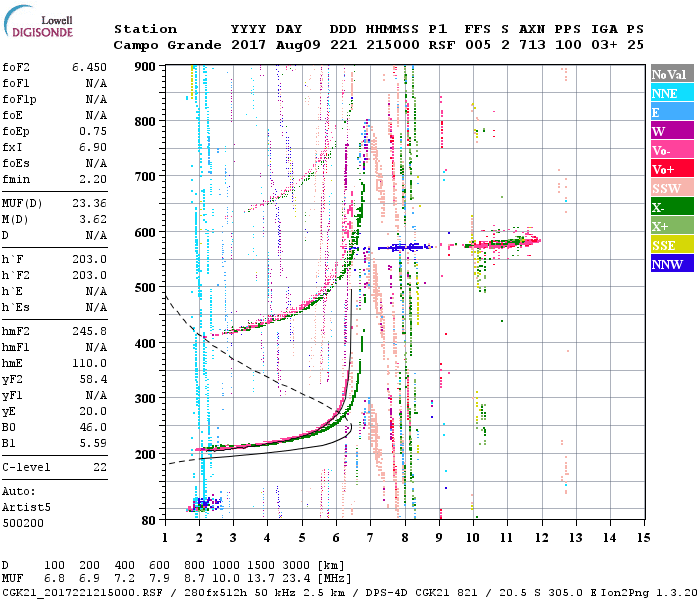This screenshot has width=700, height=600.
Task: Click the Campo Grande station name
Action: (x=162, y=45)
